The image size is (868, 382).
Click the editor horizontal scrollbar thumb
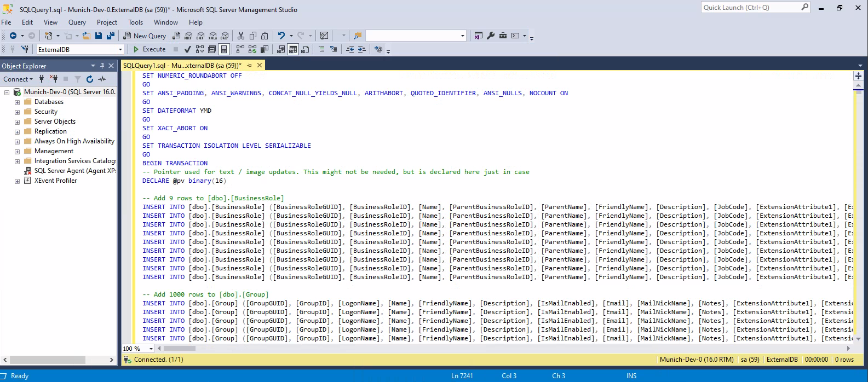click(x=180, y=349)
